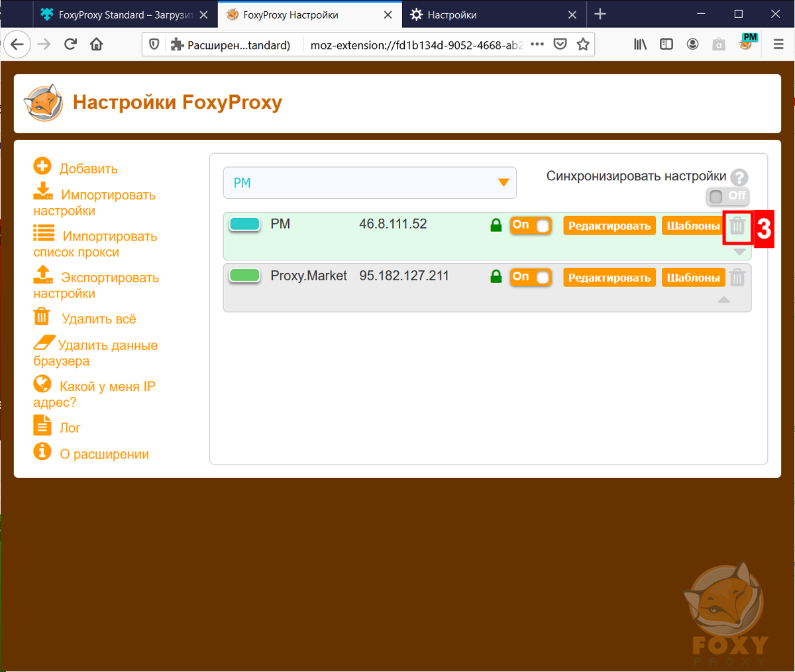
Task: Click the Add proxy plus icon
Action: (42, 166)
